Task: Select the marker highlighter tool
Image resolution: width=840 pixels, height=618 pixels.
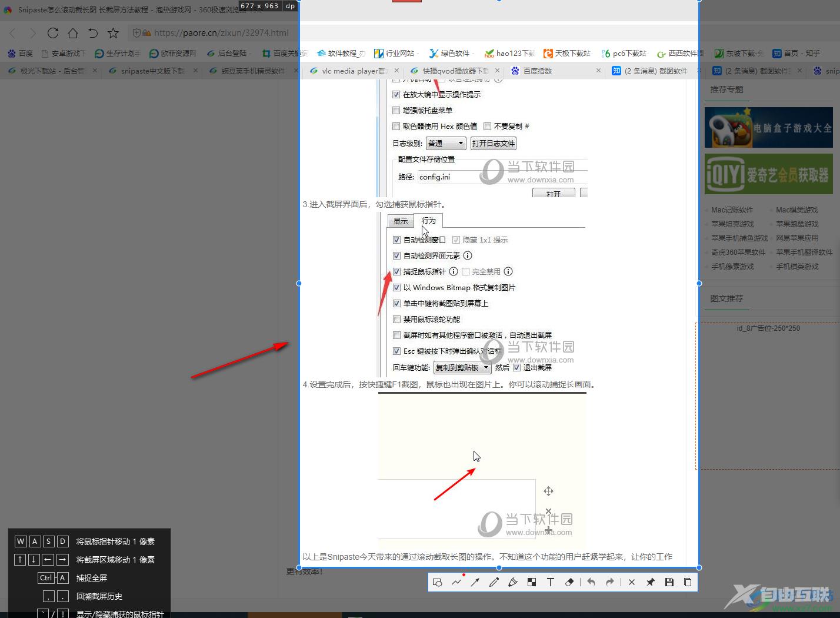Action: tap(513, 582)
